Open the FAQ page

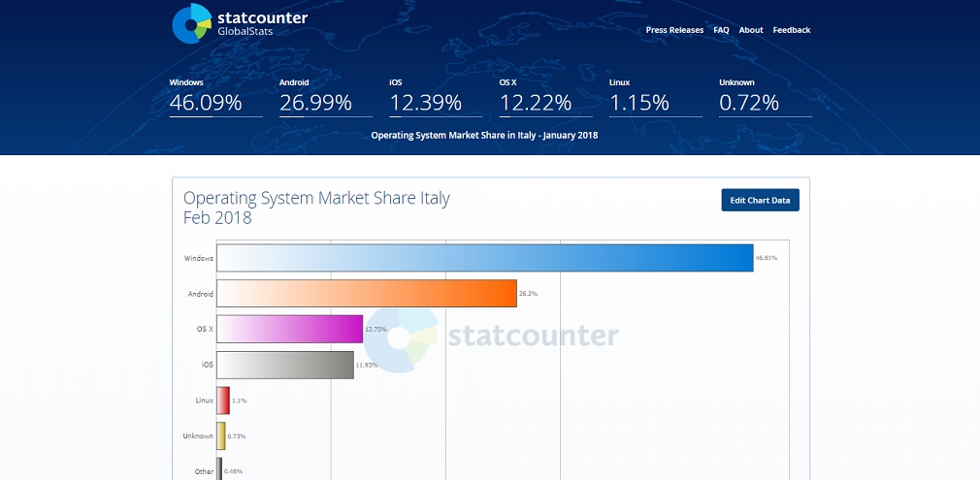click(721, 30)
